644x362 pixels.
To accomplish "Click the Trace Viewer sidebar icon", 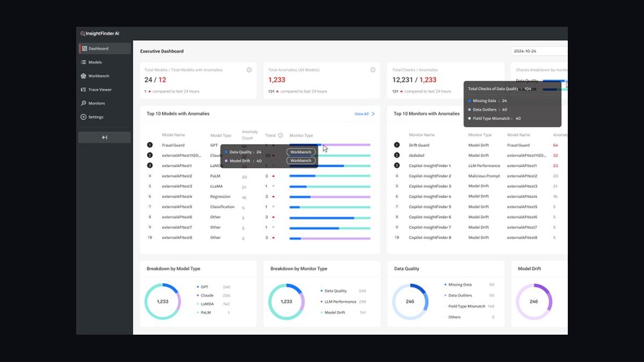I will point(84,90).
